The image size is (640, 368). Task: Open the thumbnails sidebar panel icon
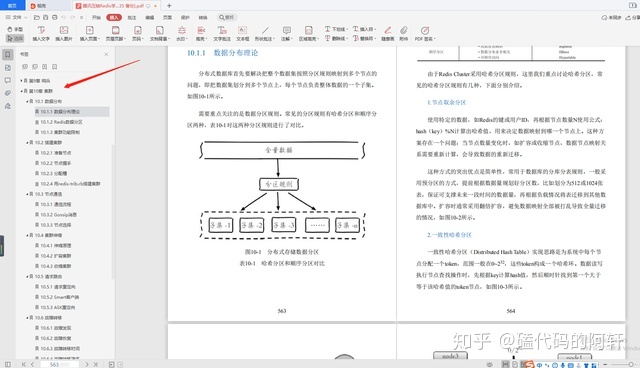pos(8,68)
